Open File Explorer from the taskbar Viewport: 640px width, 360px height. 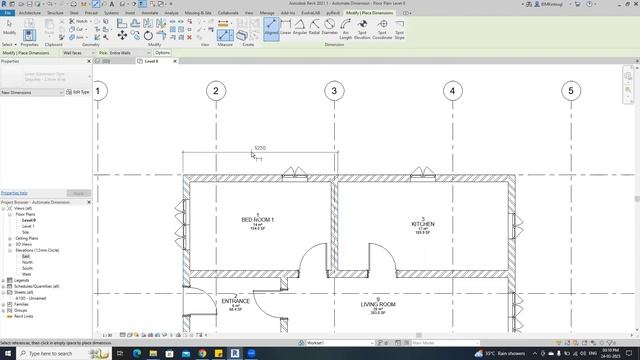click(153, 353)
